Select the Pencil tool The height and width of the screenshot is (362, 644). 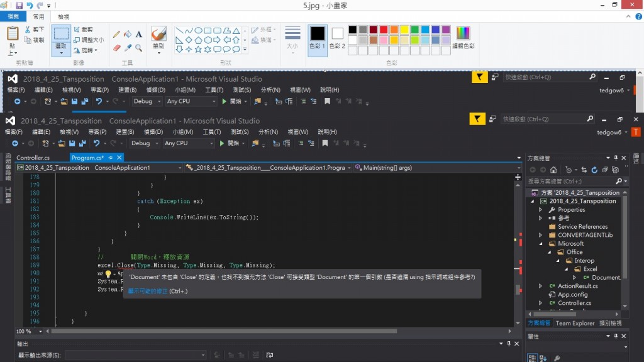tap(116, 34)
